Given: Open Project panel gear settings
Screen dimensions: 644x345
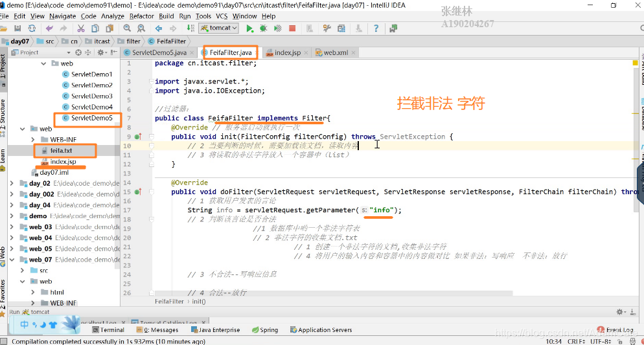Looking at the screenshot, I should 100,52.
